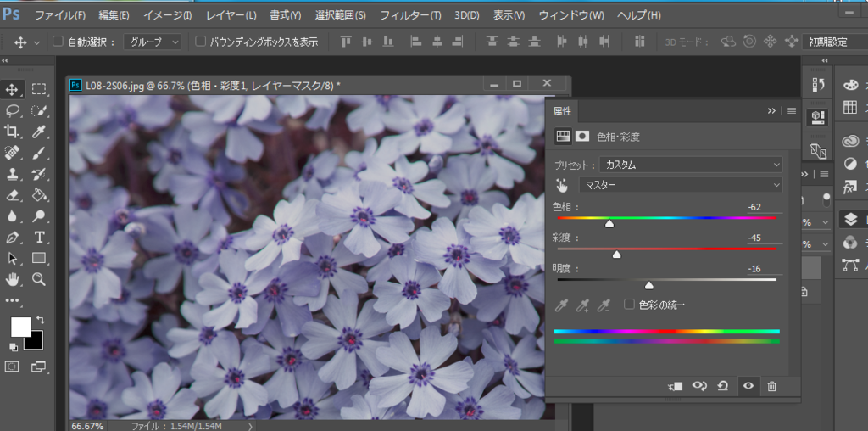The width and height of the screenshot is (868, 431).
Task: Align top edges in the options bar
Action: (346, 42)
